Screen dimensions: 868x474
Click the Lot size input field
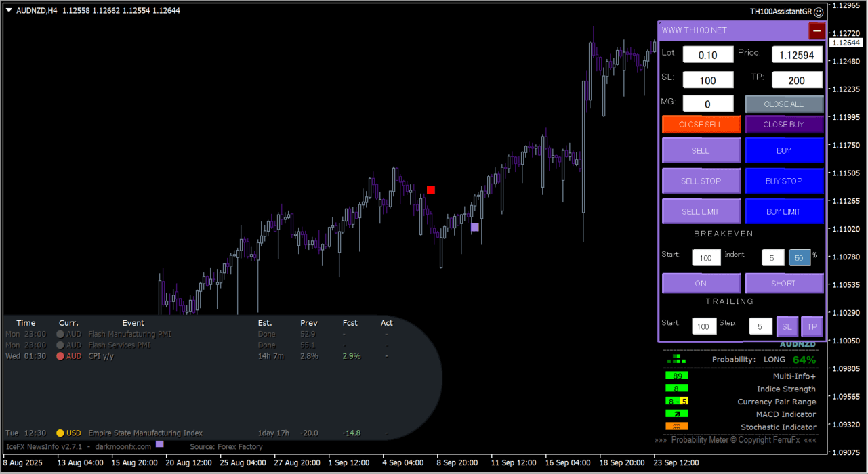coord(707,55)
